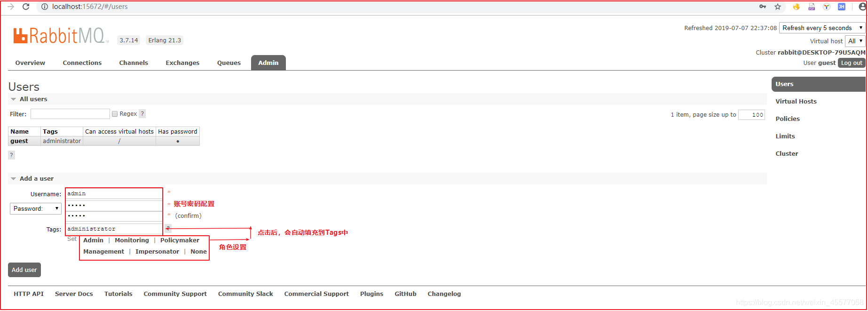Viewport: 868px width, 311px height.
Task: Set tag to Admin
Action: click(93, 240)
